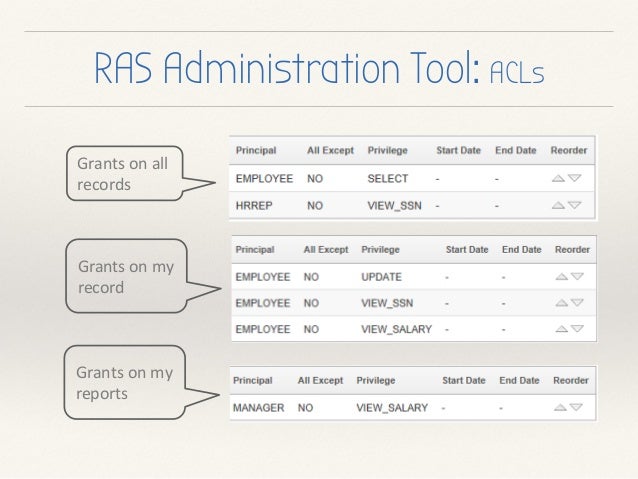Click Reorder header in my-reports table
The height and width of the screenshot is (479, 638).
[x=571, y=381]
